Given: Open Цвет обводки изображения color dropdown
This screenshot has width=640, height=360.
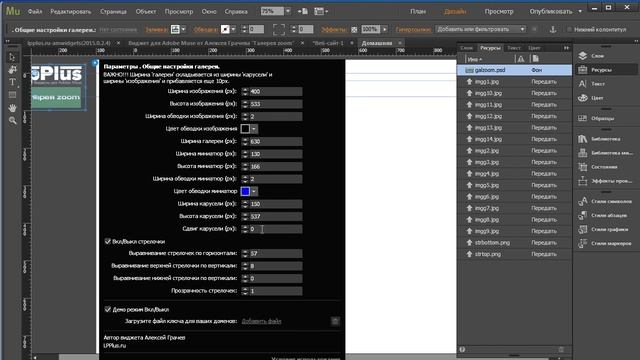Looking at the screenshot, I should (x=254, y=129).
